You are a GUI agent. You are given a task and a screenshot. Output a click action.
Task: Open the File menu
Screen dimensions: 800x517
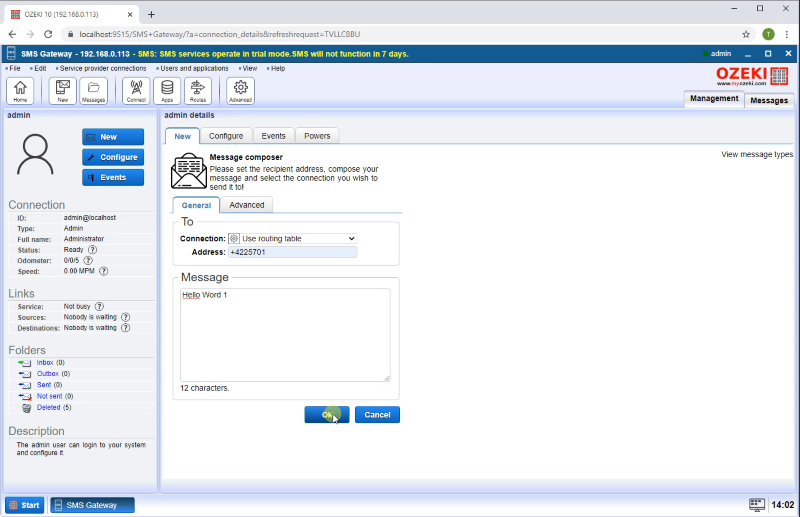[x=15, y=68]
